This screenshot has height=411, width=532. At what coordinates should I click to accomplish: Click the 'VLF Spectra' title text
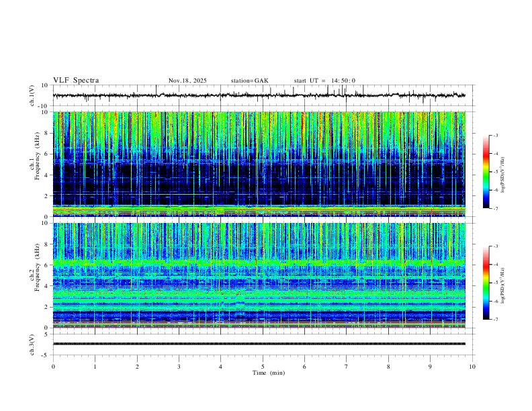coord(76,81)
